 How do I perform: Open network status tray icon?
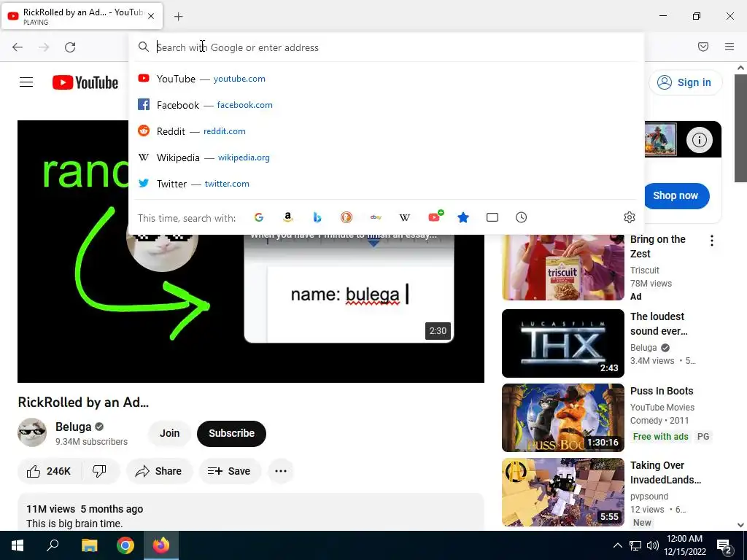click(x=635, y=545)
